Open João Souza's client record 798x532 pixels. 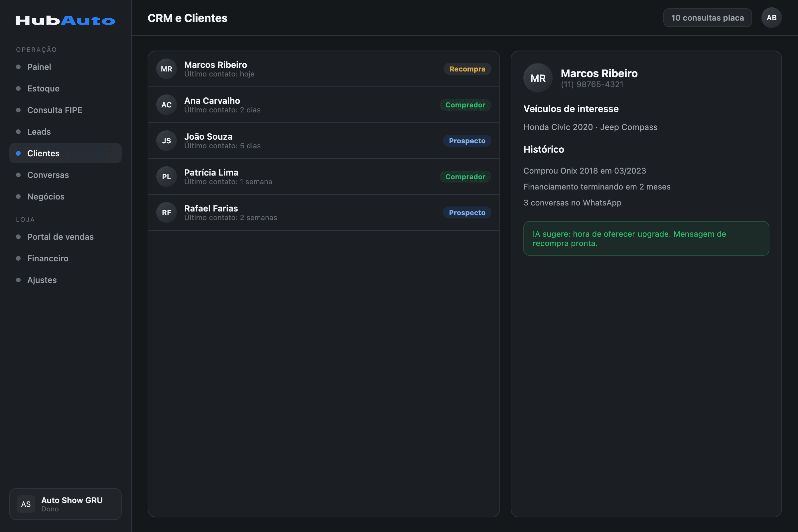pos(324,141)
